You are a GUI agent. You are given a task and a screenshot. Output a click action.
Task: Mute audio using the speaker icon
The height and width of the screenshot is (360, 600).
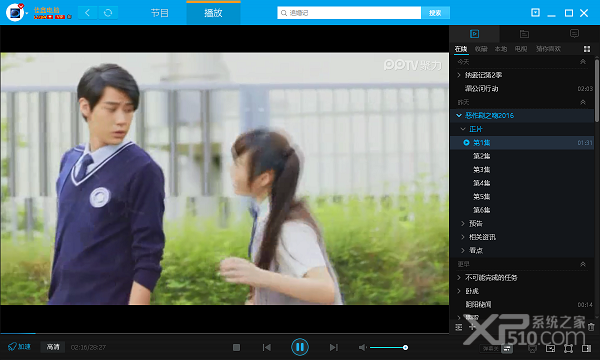pos(362,347)
